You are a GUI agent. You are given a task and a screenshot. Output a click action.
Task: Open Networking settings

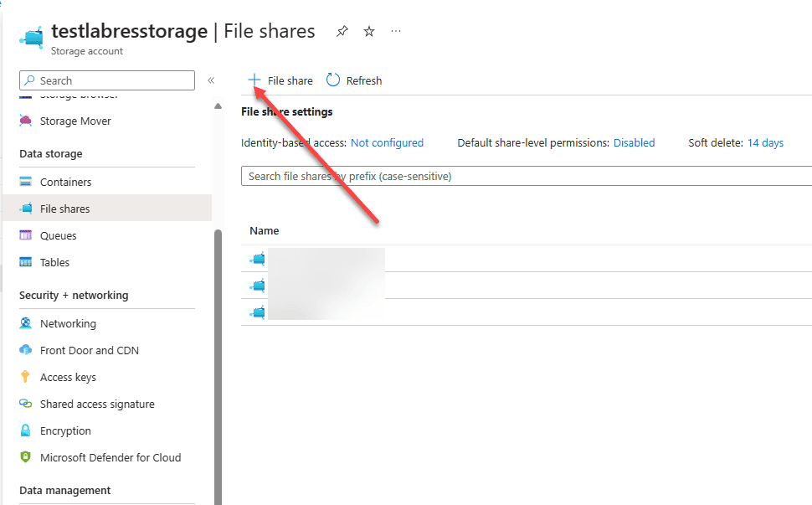coord(68,324)
